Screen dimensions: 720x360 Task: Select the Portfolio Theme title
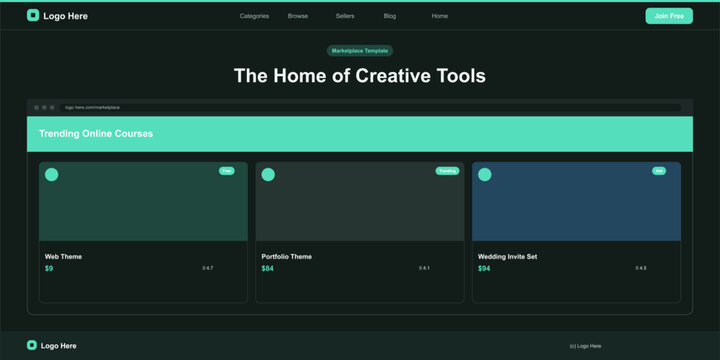(x=287, y=257)
